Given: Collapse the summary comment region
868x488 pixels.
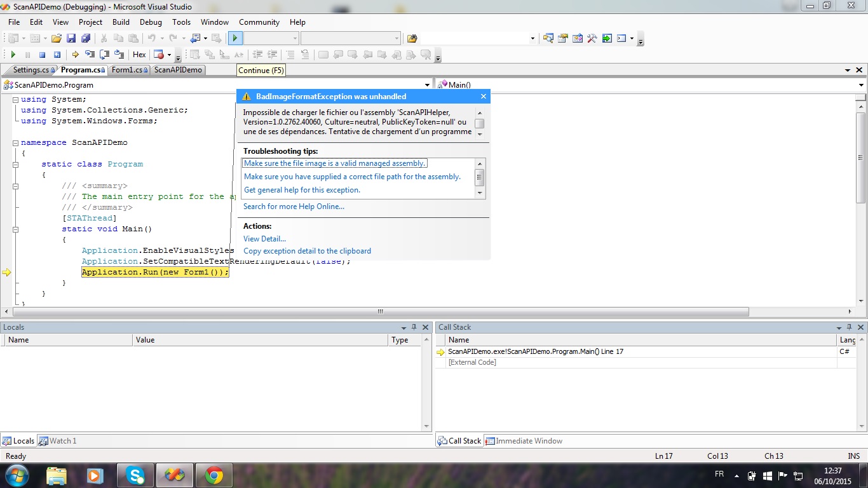Looking at the screenshot, I should click(15, 186).
